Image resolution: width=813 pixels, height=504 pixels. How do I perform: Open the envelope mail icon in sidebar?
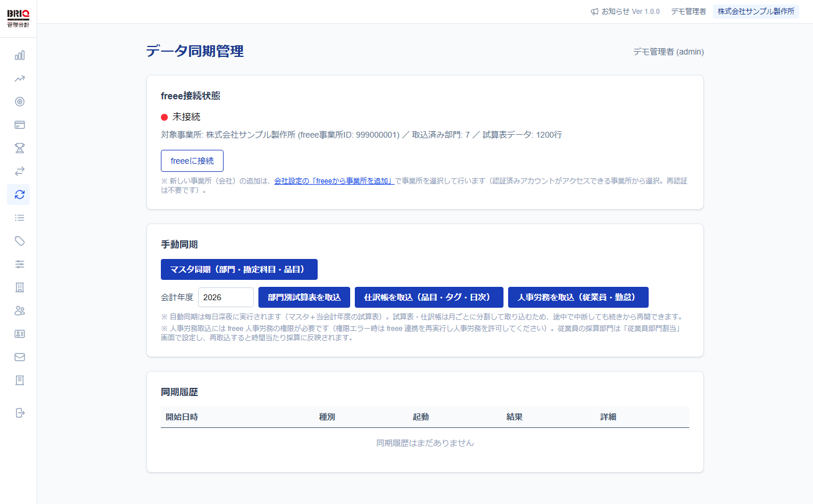19,357
